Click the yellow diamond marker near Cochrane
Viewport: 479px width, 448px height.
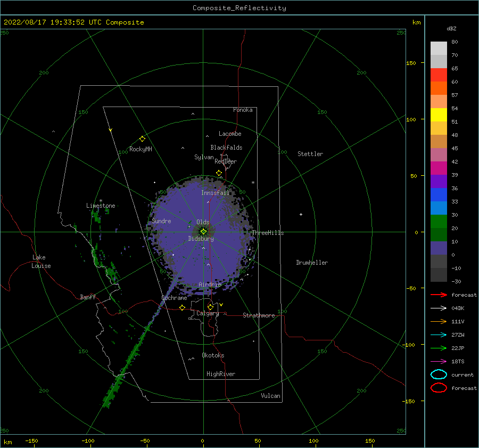point(182,307)
